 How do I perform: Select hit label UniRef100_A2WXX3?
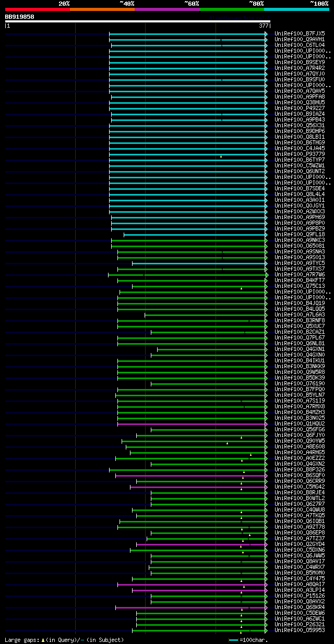point(300,211)
